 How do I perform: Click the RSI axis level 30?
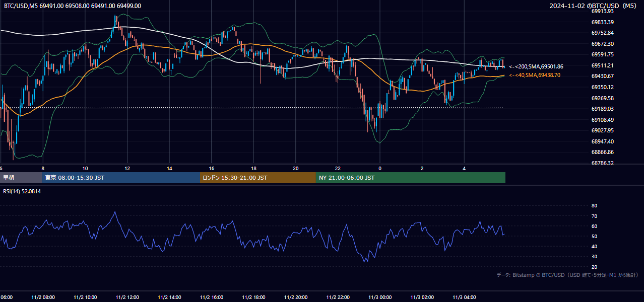594,256
